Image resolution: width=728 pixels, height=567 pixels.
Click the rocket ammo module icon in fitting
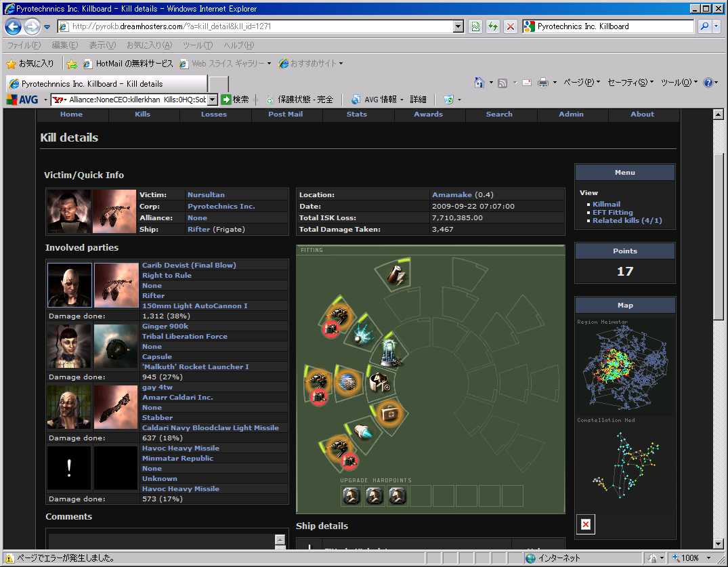[364, 432]
